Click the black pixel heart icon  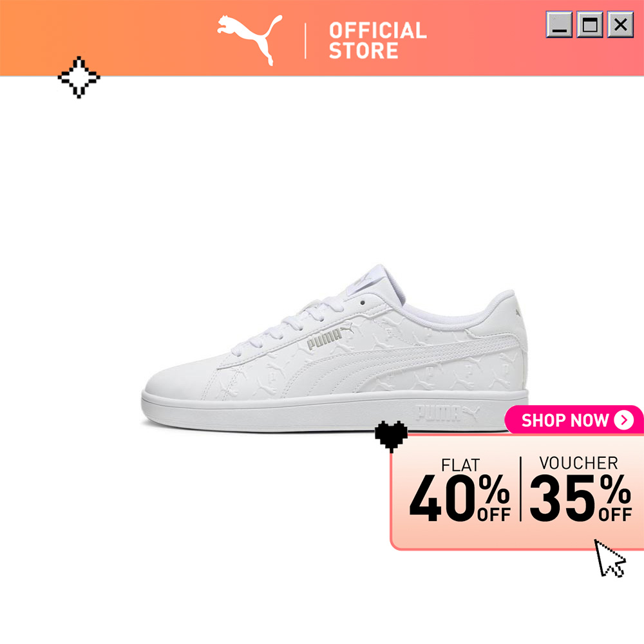point(391,436)
